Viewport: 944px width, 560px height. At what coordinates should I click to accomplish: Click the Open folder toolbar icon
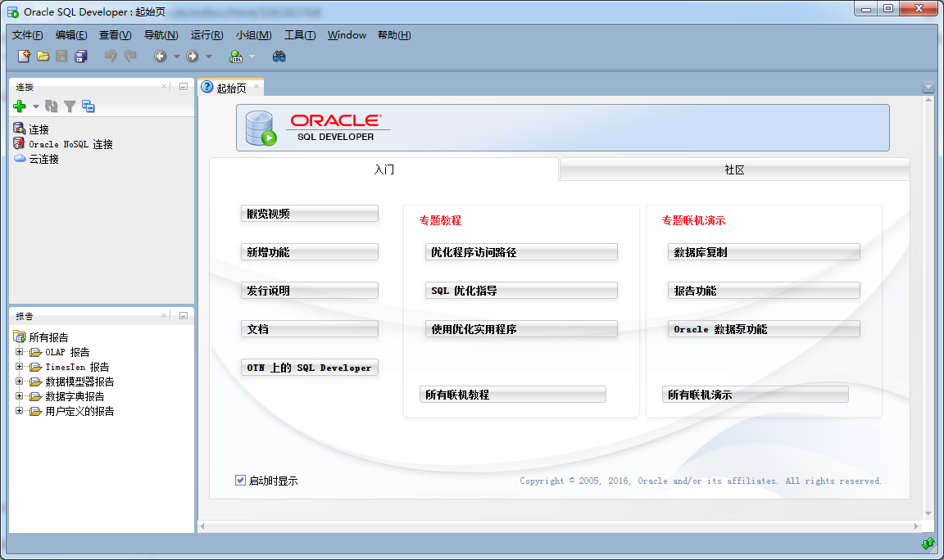coord(43,56)
